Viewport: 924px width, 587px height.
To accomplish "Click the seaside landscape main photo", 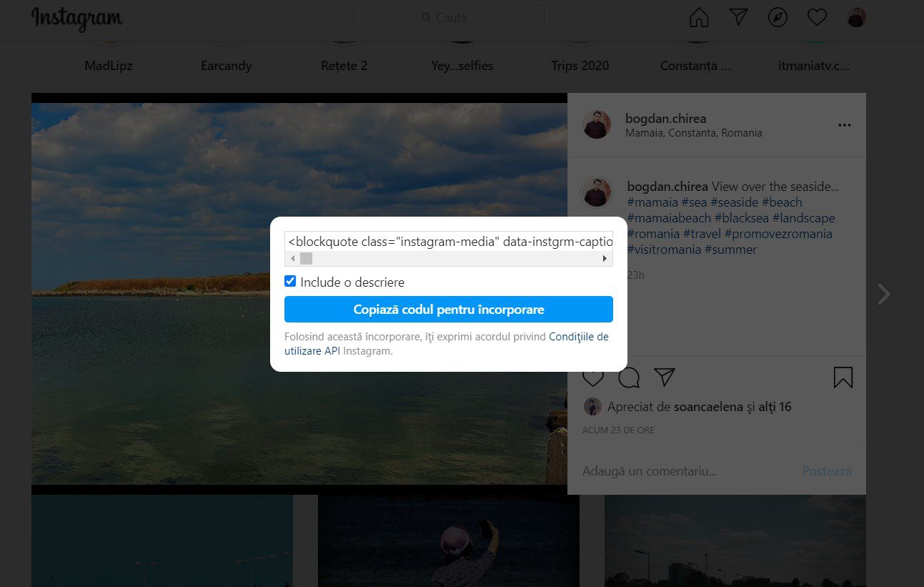I will (x=299, y=293).
